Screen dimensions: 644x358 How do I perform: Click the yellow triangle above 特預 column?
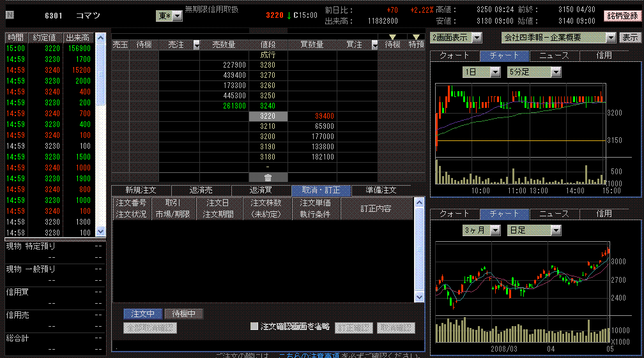(416, 37)
